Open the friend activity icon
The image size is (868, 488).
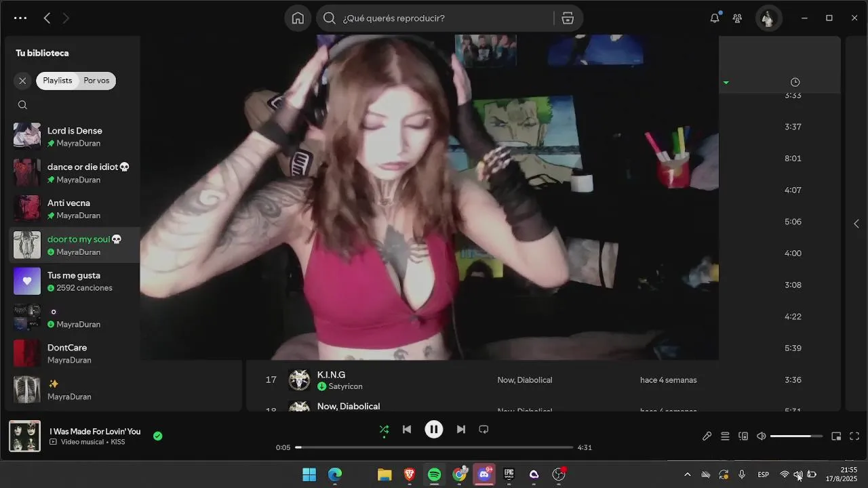click(737, 18)
